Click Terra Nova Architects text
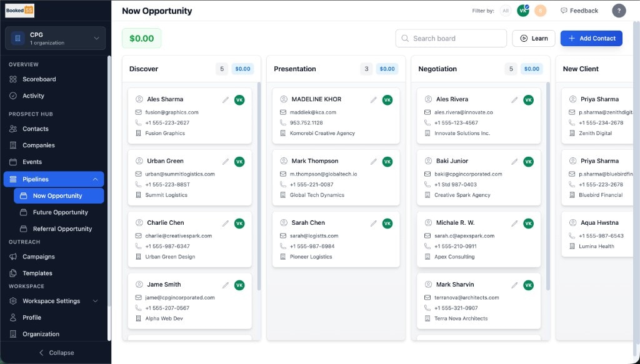 (461, 318)
